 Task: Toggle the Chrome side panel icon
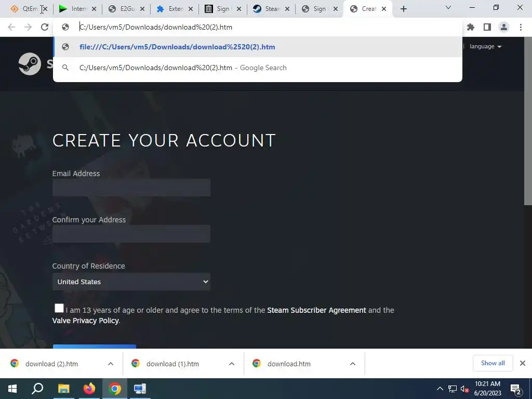pos(487,27)
